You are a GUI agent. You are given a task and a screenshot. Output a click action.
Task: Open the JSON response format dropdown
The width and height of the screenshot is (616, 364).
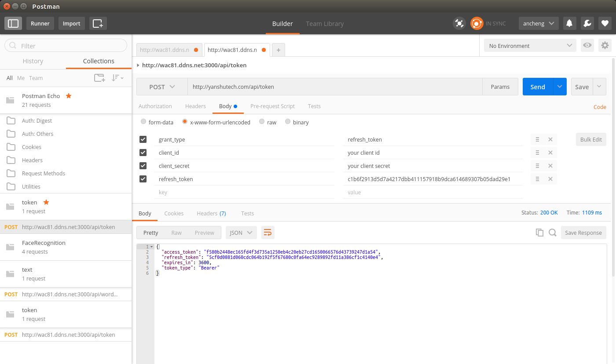pos(241,233)
